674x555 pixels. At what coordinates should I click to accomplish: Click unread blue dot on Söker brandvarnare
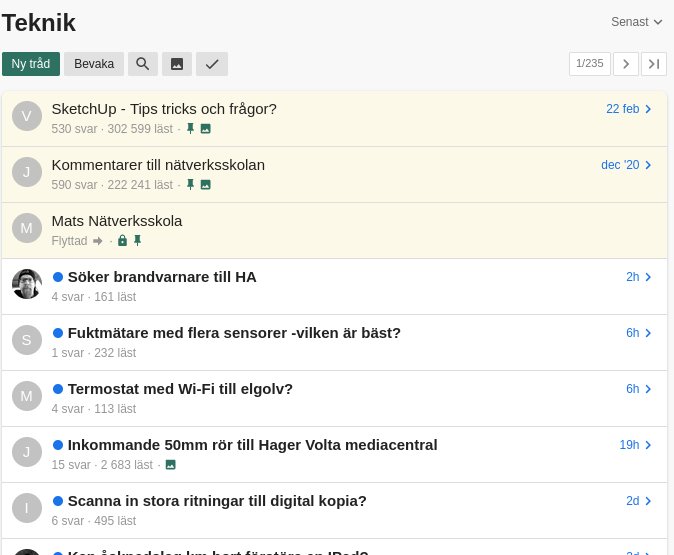(x=58, y=277)
